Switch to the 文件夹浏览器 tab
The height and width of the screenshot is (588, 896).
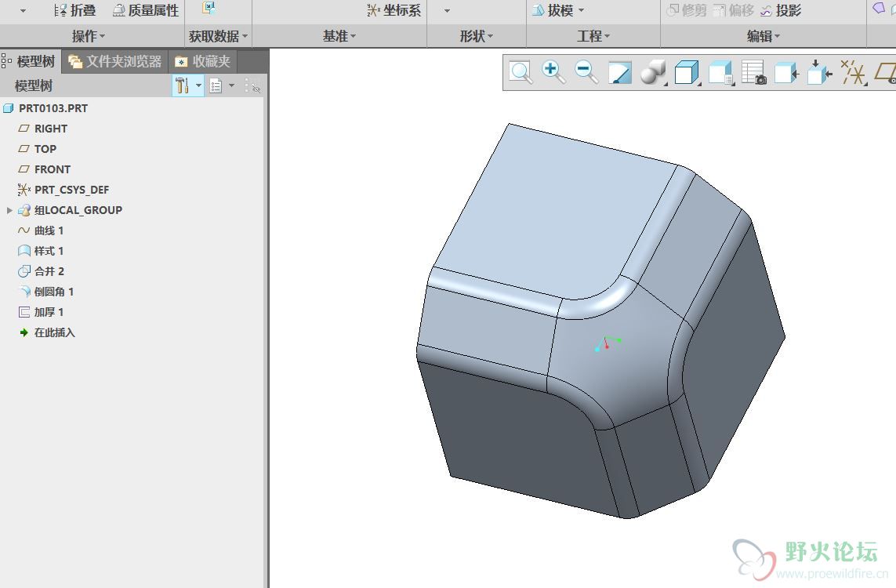pyautogui.click(x=115, y=61)
